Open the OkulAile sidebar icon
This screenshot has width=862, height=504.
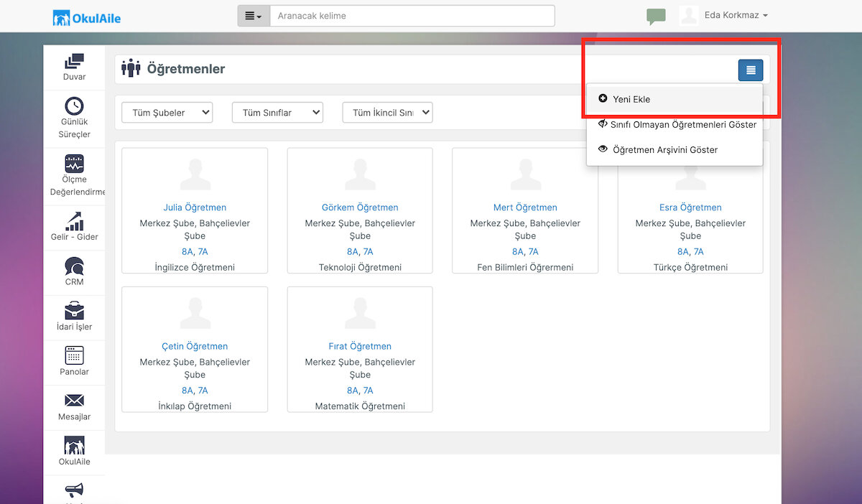pyautogui.click(x=74, y=445)
